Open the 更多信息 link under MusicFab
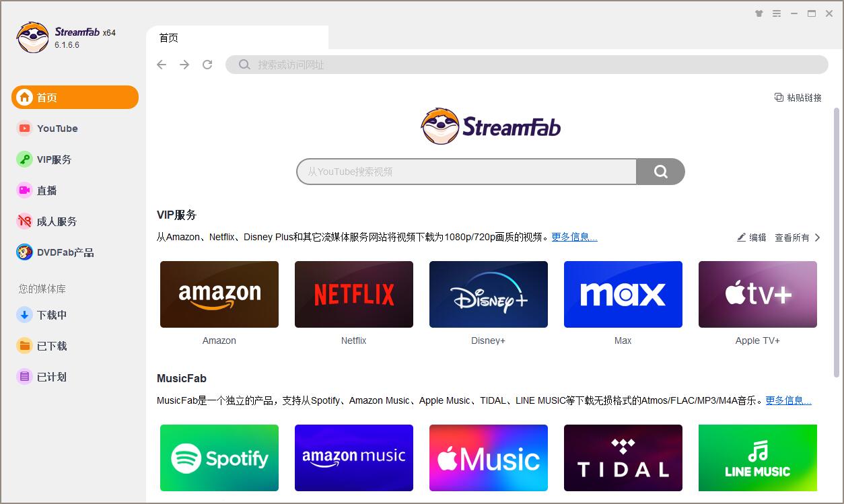 pos(788,400)
